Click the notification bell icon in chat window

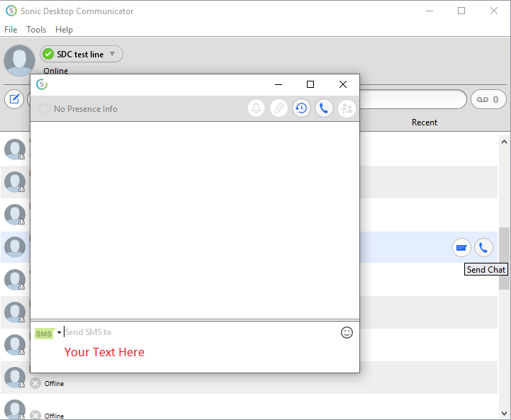pos(256,108)
